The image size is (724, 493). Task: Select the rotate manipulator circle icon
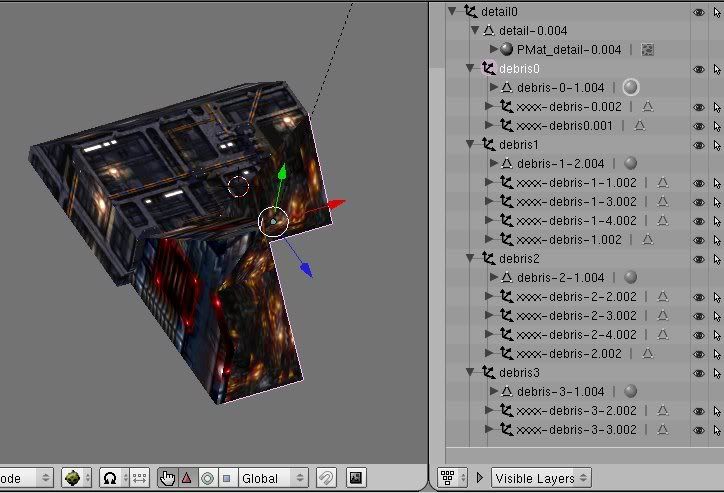(207, 478)
